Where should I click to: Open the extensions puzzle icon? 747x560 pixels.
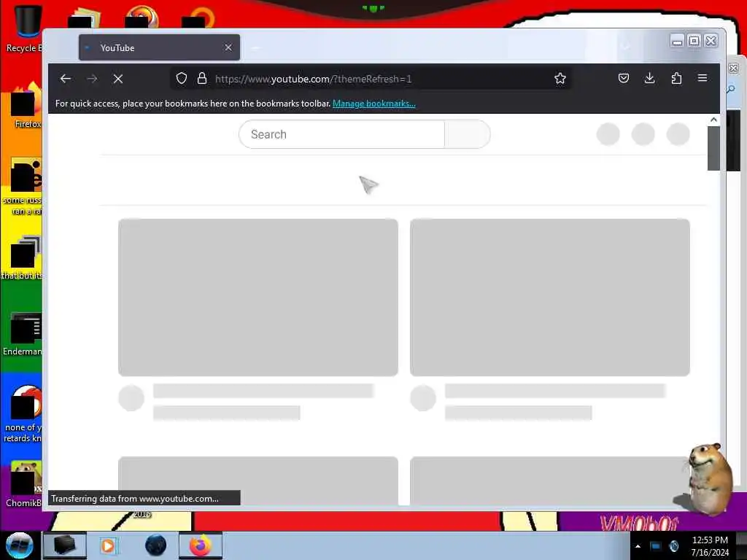coord(676,78)
